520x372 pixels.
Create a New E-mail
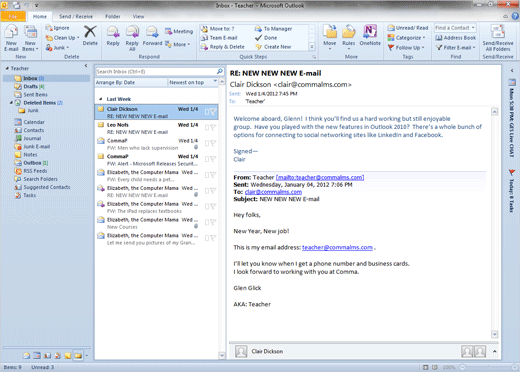click(11, 39)
